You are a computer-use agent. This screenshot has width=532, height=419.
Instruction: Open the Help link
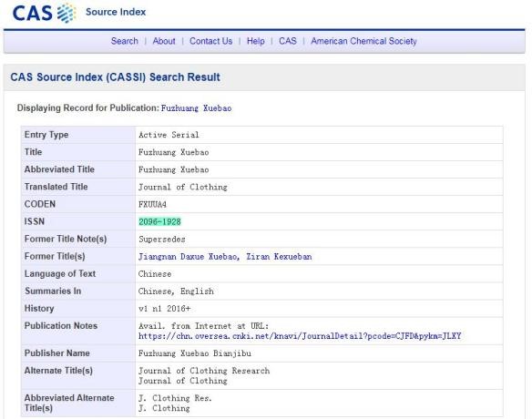tap(255, 41)
